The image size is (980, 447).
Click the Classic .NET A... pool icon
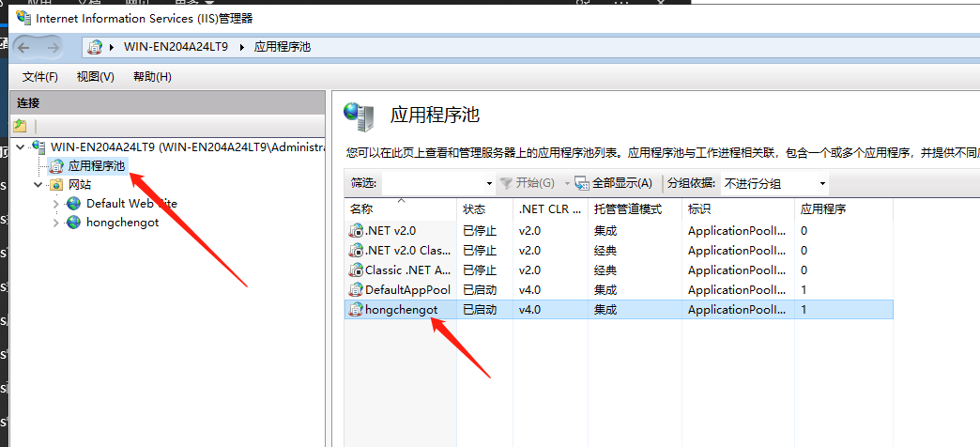coord(356,270)
